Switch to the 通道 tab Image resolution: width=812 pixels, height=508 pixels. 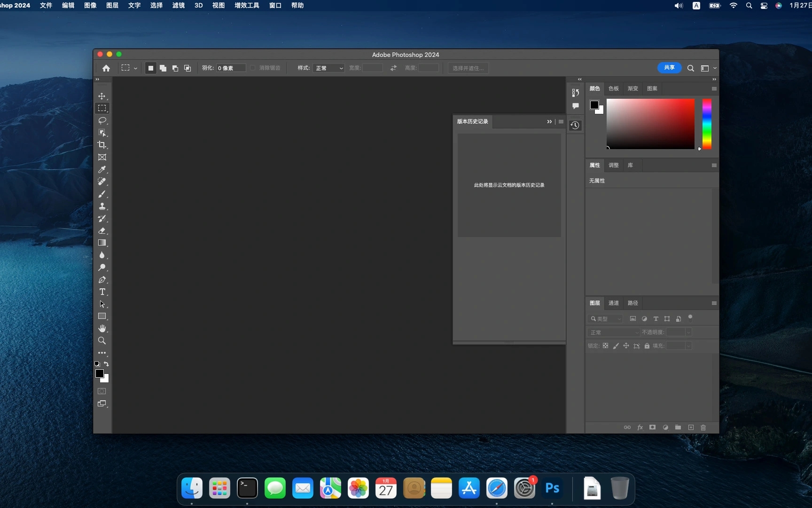(614, 303)
